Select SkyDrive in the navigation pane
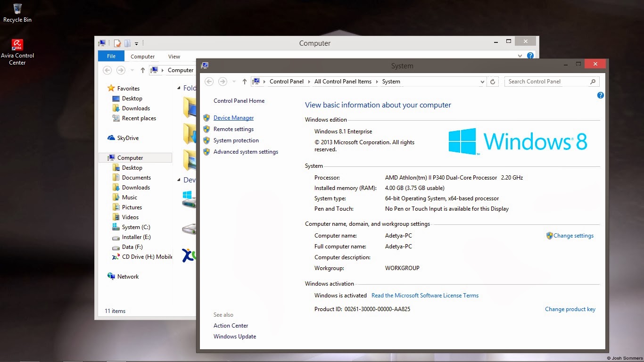Viewport: 644px width, 362px height. tap(128, 138)
